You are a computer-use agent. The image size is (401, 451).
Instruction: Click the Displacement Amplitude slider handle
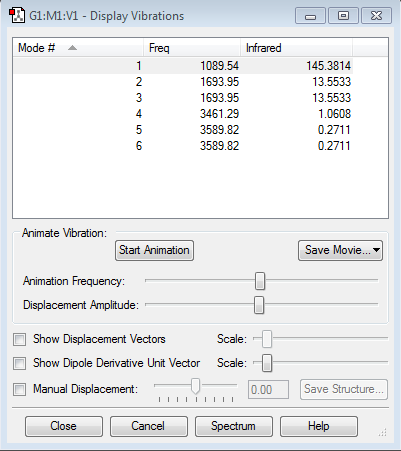(259, 305)
